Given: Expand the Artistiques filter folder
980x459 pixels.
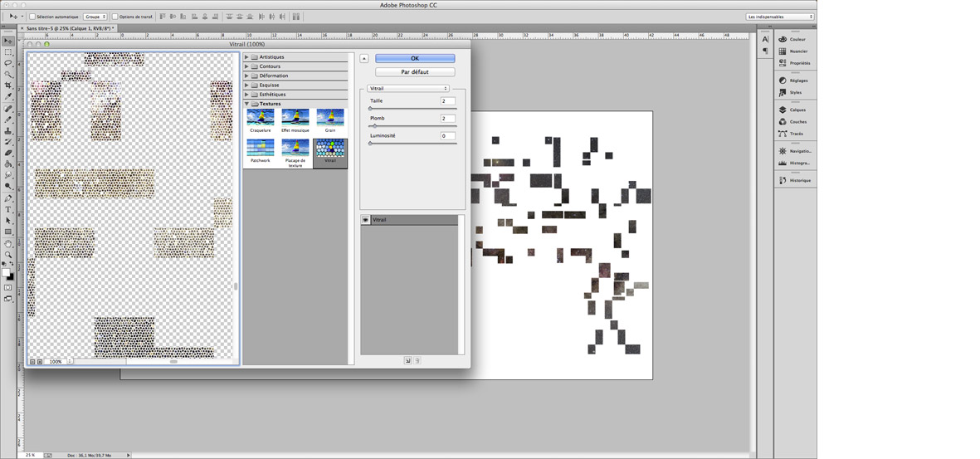Looking at the screenshot, I should point(246,57).
